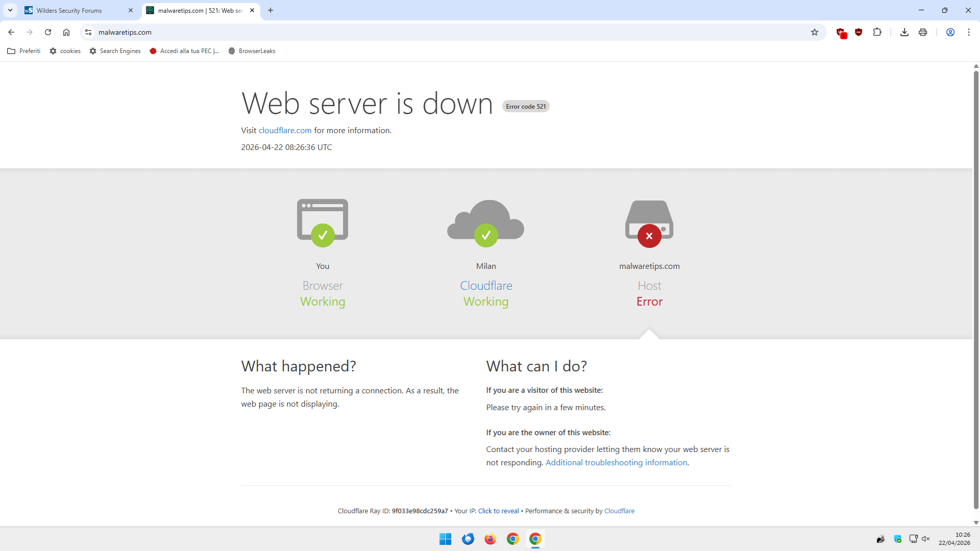Open the Cloudflare status link under Milan
The width and height of the screenshot is (980, 551).
point(486,286)
